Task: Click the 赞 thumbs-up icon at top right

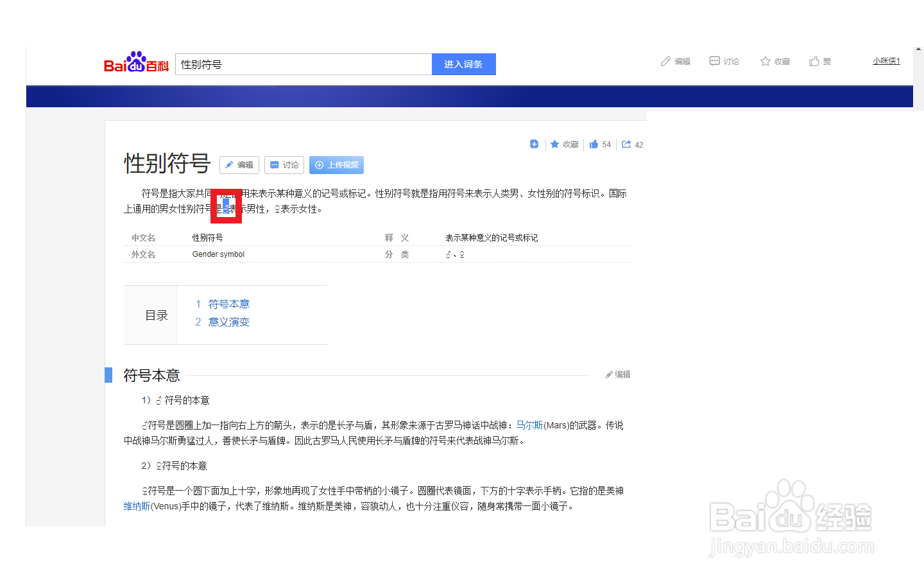Action: tap(820, 61)
